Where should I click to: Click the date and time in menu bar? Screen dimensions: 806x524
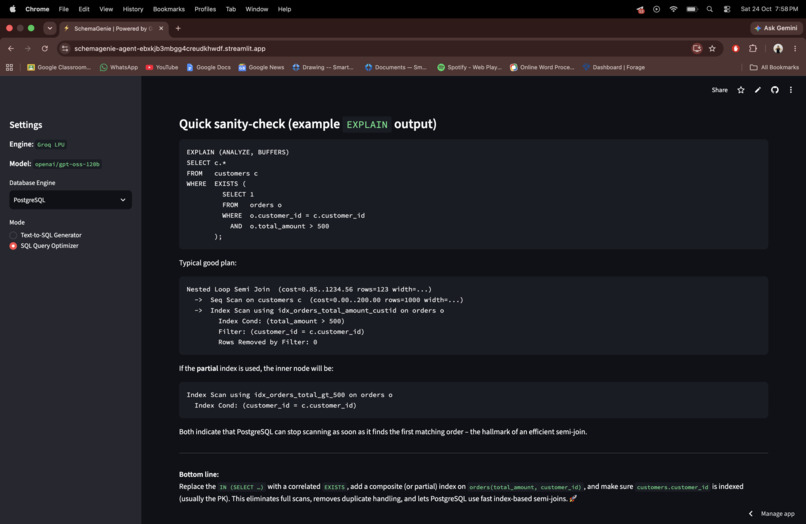[x=769, y=9]
